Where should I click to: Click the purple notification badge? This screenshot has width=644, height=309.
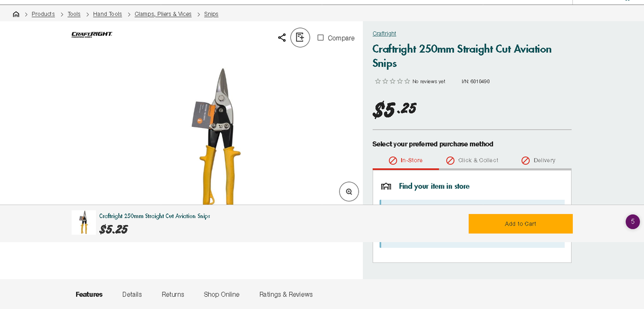click(x=632, y=222)
